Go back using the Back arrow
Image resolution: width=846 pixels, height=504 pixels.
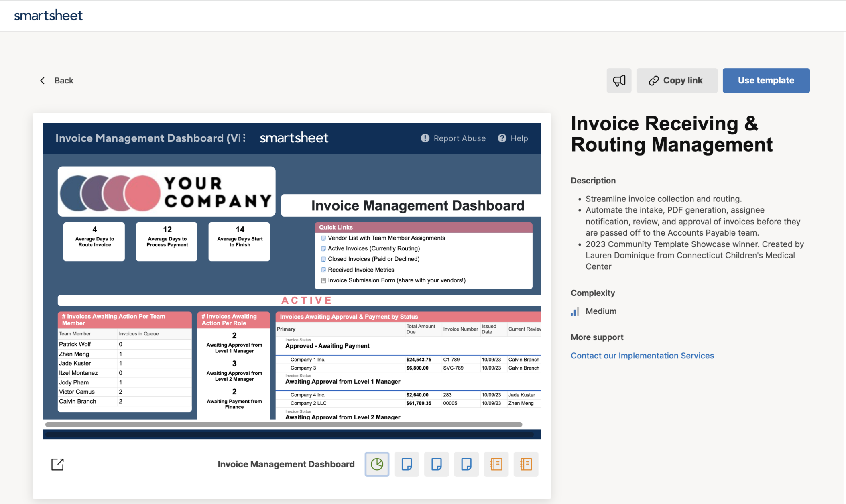[56, 81]
